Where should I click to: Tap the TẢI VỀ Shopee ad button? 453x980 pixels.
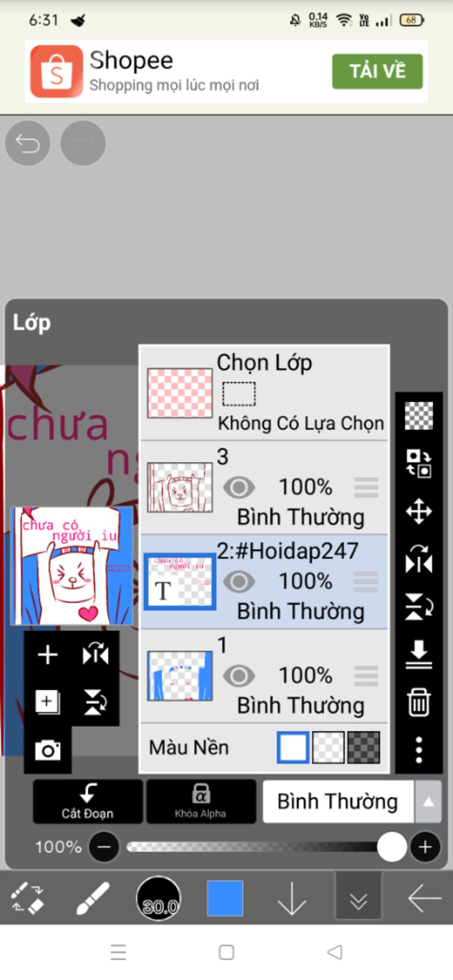coord(377,71)
